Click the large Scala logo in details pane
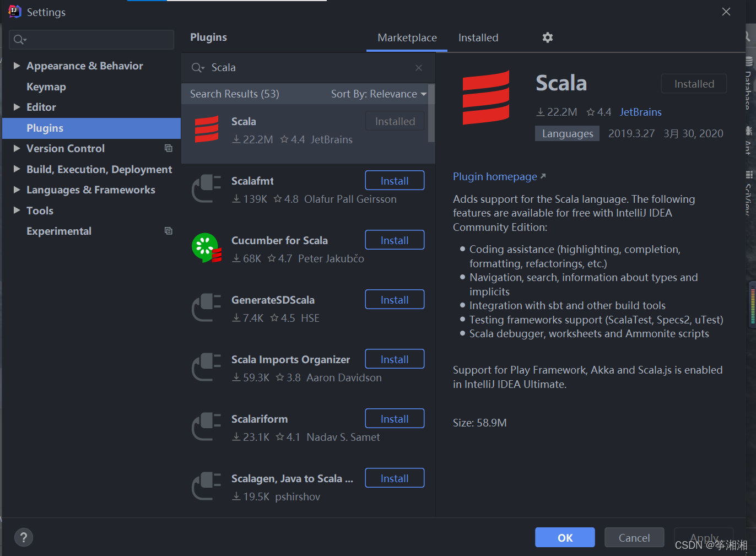Image resolution: width=756 pixels, height=556 pixels. click(486, 98)
